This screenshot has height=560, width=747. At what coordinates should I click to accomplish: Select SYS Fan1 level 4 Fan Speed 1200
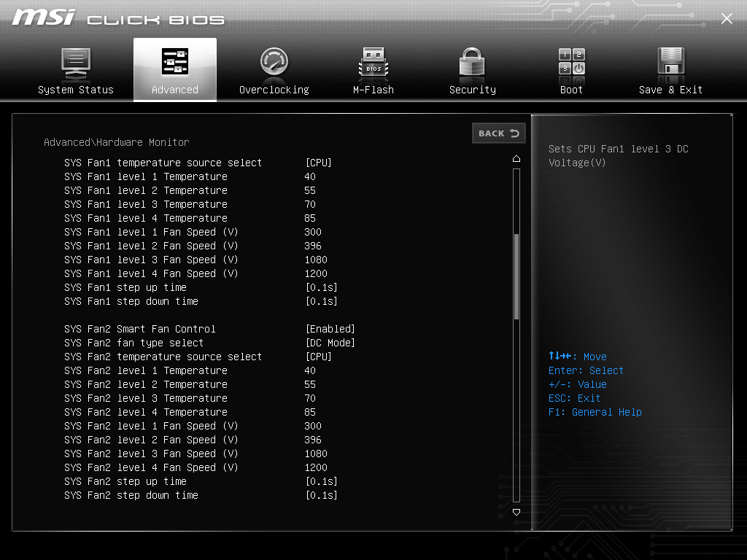(x=316, y=273)
